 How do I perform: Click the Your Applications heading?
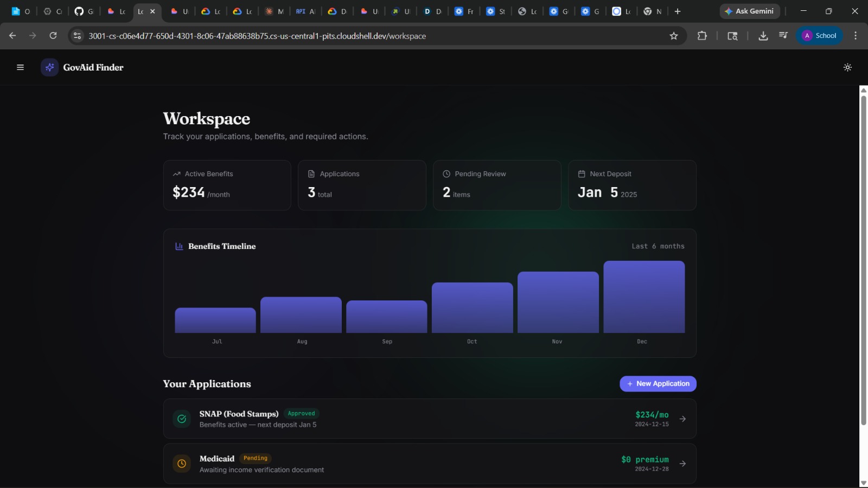207,384
